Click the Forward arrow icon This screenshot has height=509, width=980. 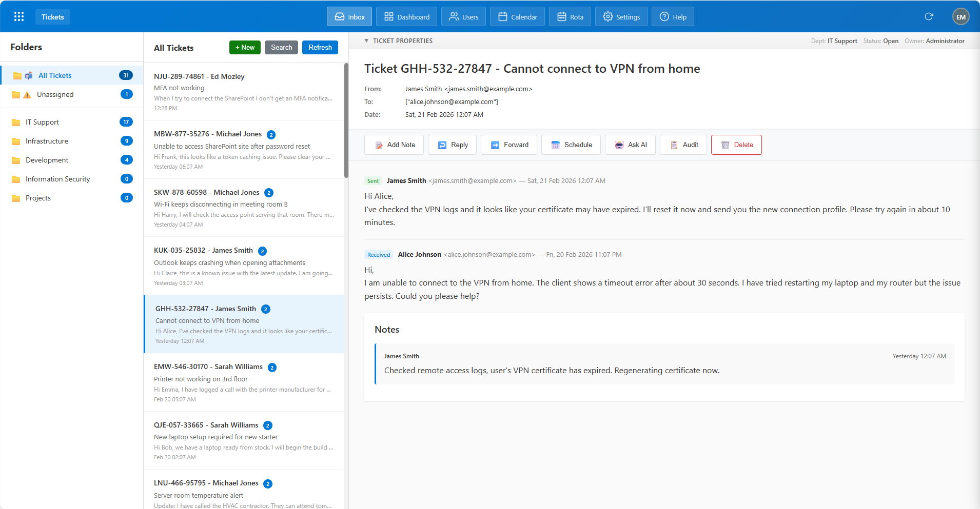[495, 145]
